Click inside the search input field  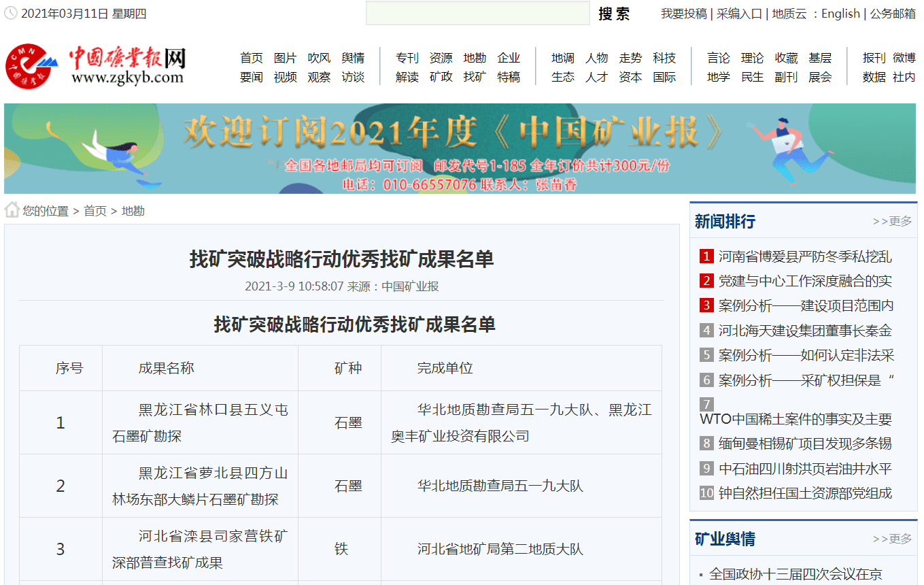477,14
